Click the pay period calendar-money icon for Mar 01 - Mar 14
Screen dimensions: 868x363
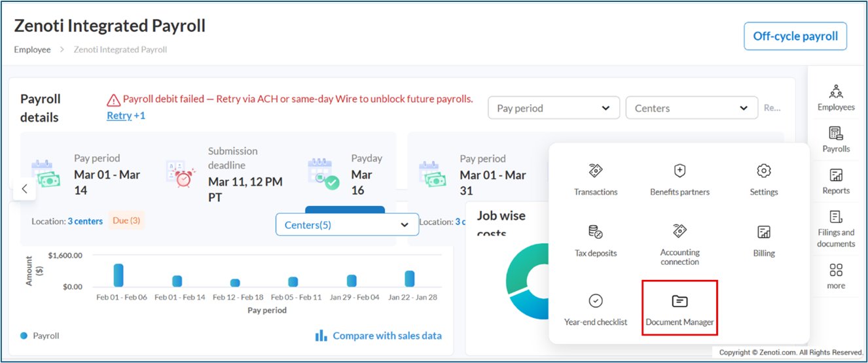(46, 173)
